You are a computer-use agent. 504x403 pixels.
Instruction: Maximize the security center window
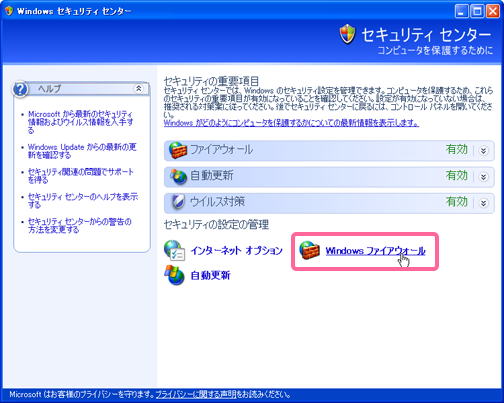point(477,11)
